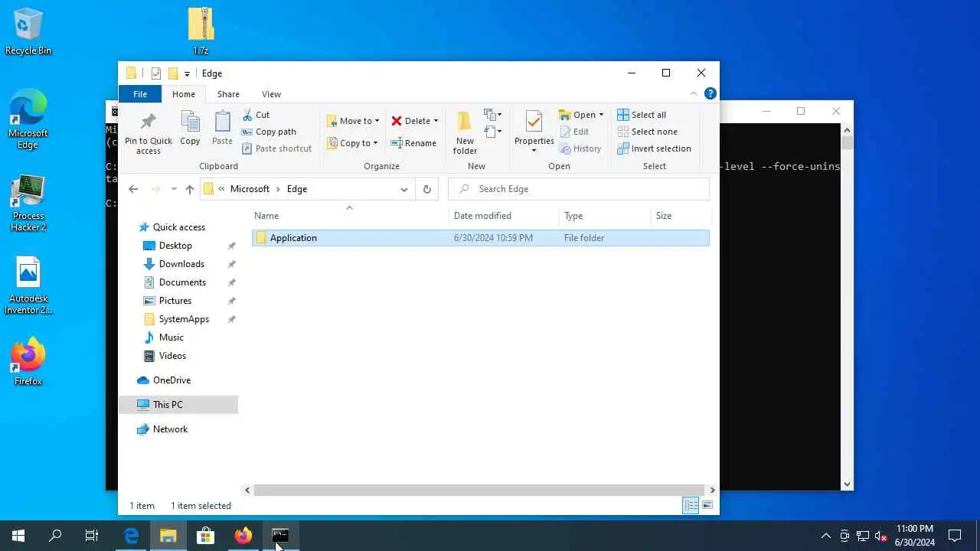Open the Easy access dropdown in ribbon

coord(493,132)
